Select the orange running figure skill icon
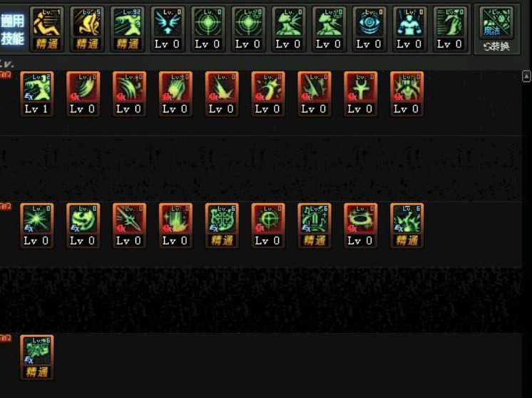The image size is (532, 398). coord(47,29)
